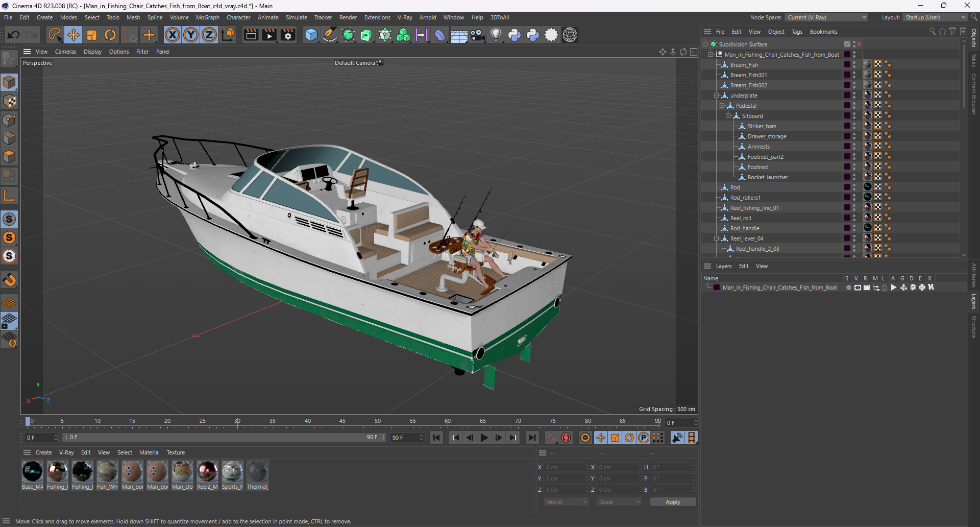The width and height of the screenshot is (980, 527).
Task: Click the coordinate system icon
Action: [229, 35]
